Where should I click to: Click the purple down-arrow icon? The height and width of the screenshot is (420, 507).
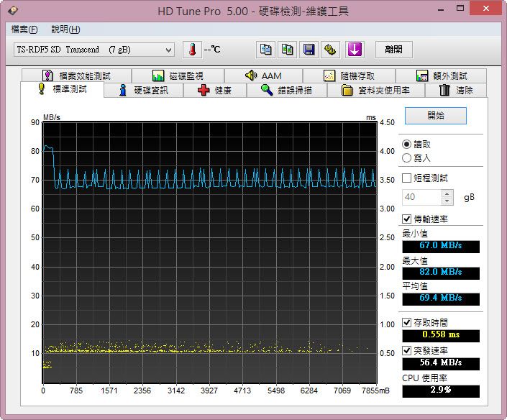tap(355, 50)
